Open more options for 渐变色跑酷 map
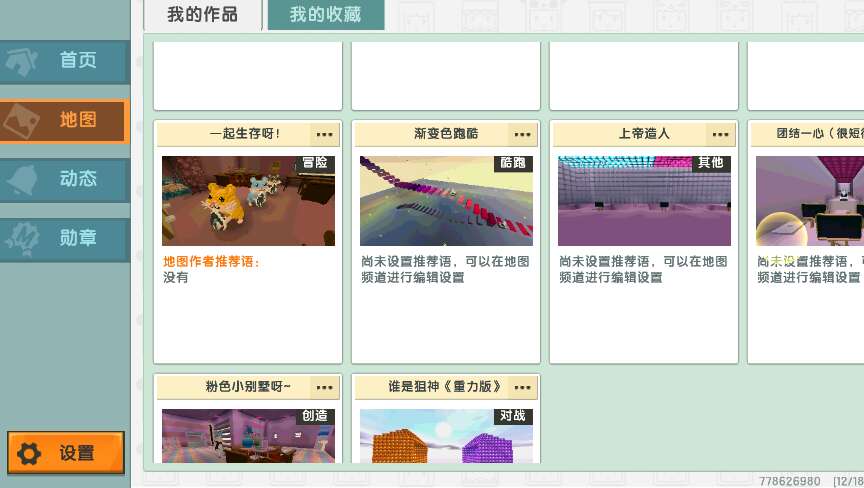This screenshot has width=864, height=488. click(x=522, y=134)
